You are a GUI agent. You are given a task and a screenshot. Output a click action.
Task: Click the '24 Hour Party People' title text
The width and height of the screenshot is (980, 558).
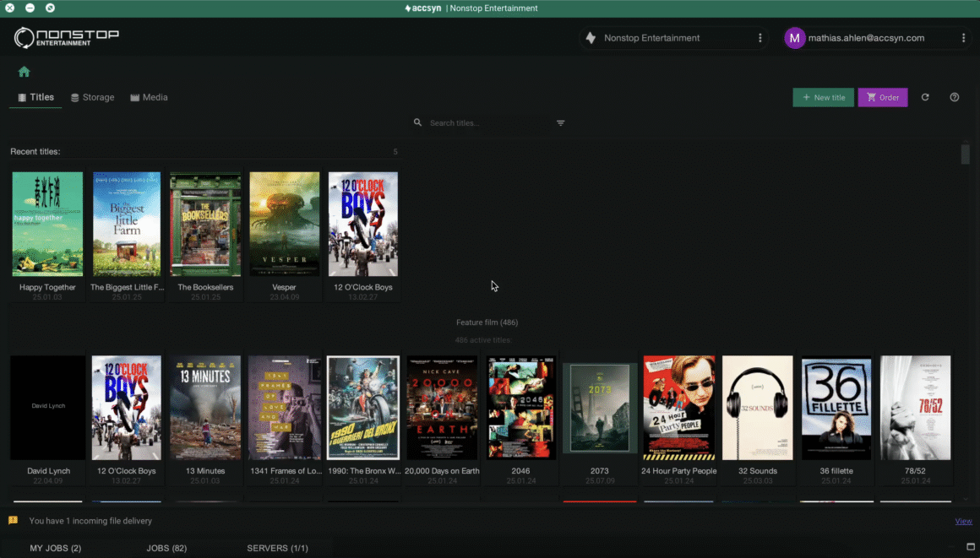tap(678, 471)
